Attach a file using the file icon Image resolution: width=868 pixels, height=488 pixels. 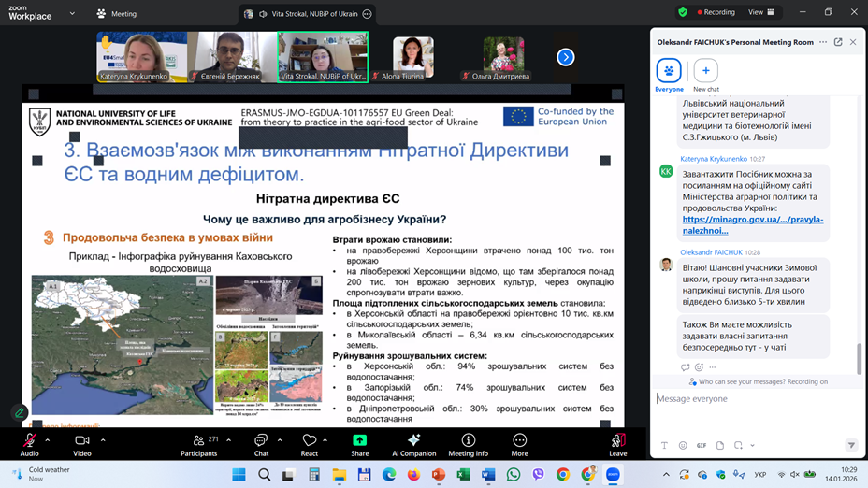point(720,446)
